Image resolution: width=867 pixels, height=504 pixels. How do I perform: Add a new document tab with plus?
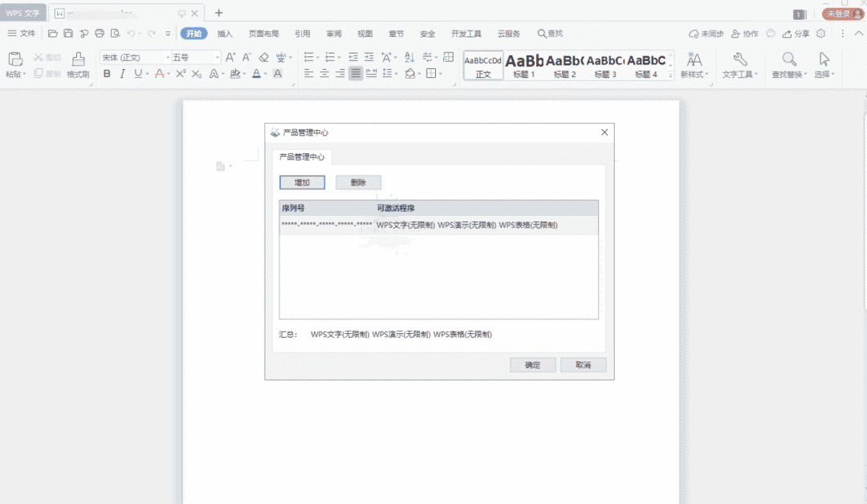click(x=219, y=13)
